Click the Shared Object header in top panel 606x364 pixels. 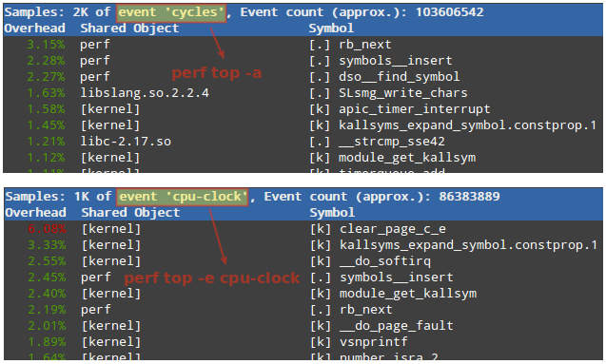[129, 29]
